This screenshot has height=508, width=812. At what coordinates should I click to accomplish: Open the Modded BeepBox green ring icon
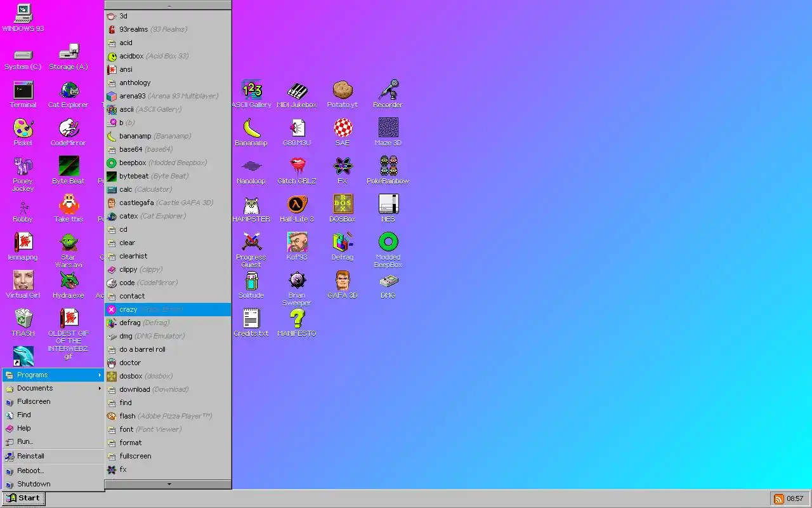388,250
